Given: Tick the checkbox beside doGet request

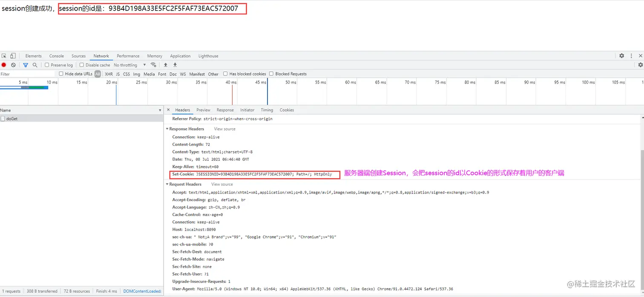Looking at the screenshot, I should click(3, 119).
